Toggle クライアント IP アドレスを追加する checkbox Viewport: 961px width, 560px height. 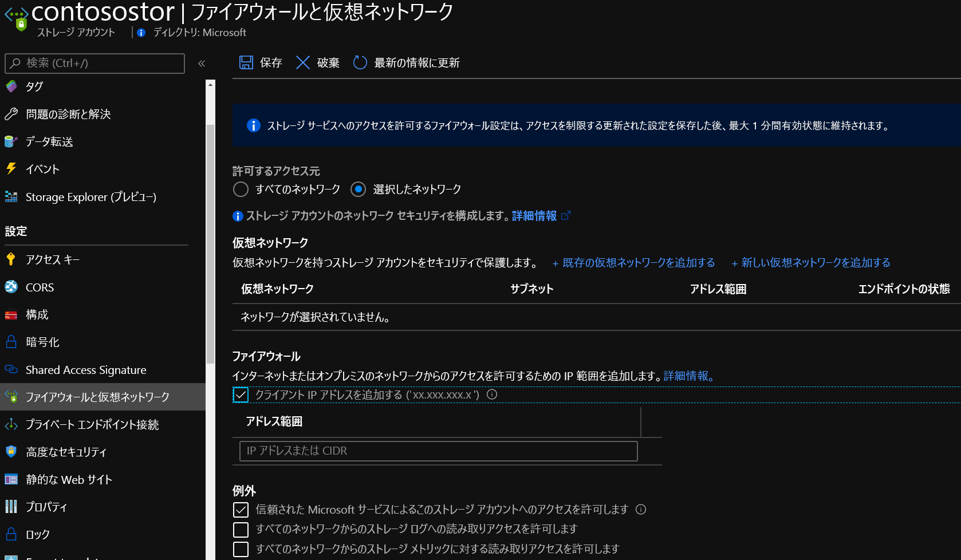tap(241, 395)
